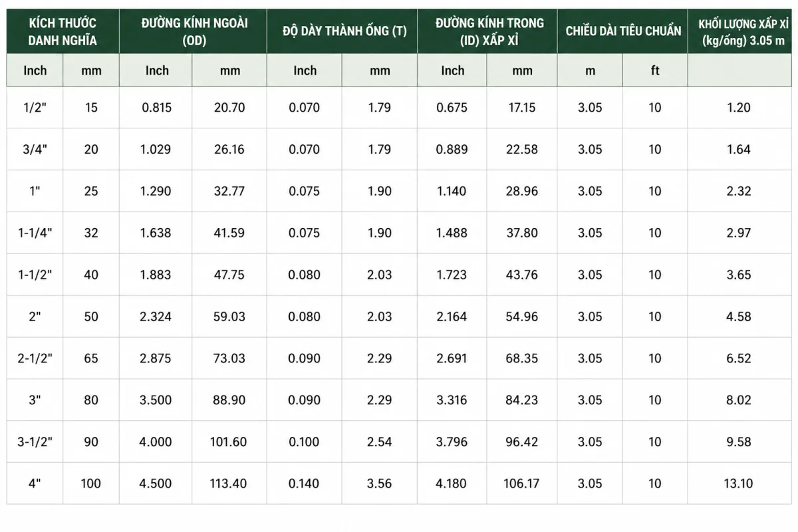Select the ĐƯỜNG KÍNH NGOÀI (OD) header

click(194, 31)
